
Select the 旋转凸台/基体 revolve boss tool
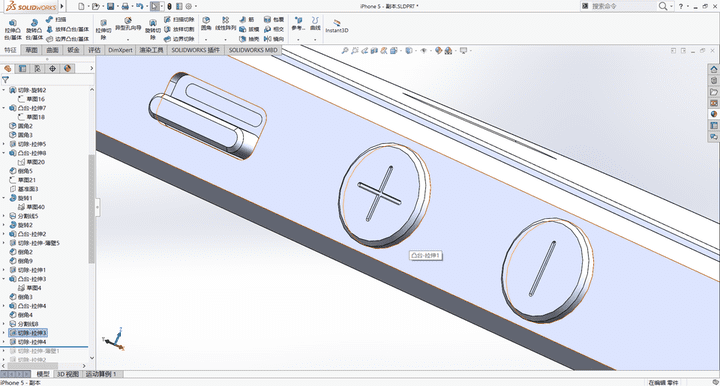click(x=34, y=29)
